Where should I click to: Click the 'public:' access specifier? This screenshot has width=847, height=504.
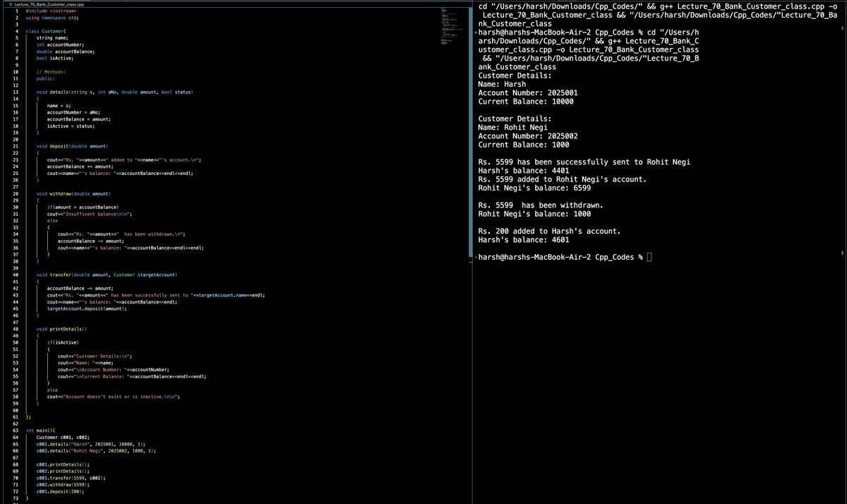click(x=46, y=79)
